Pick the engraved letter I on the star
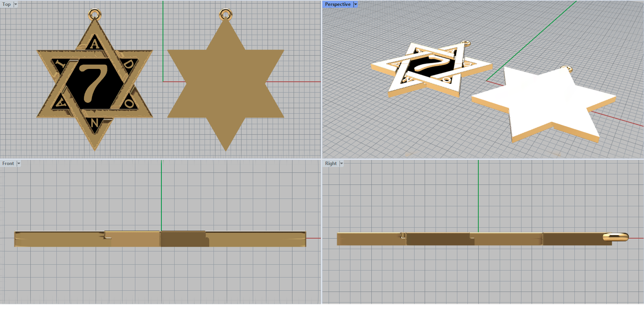644x311 pixels. 61,64
